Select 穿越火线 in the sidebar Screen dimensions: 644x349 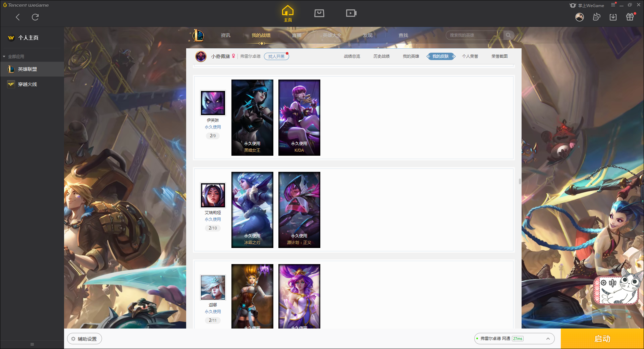click(x=32, y=84)
